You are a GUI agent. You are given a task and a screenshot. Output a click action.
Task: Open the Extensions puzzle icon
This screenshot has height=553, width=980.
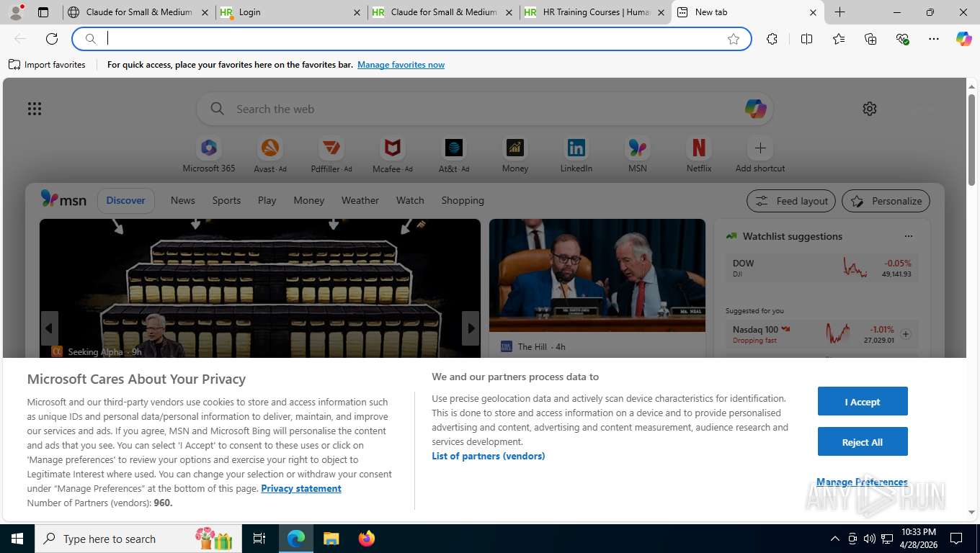coord(772,39)
